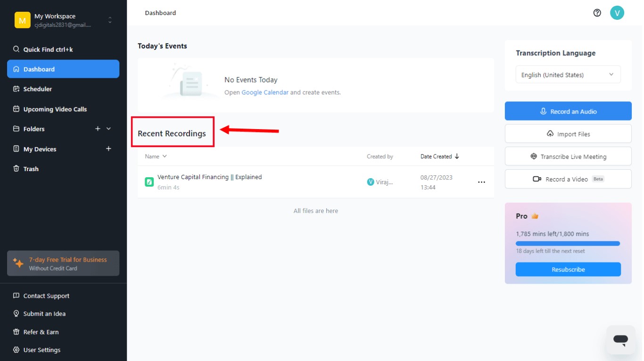The width and height of the screenshot is (644, 361).
Task: Open Transcription Language dropdown
Action: (568, 74)
